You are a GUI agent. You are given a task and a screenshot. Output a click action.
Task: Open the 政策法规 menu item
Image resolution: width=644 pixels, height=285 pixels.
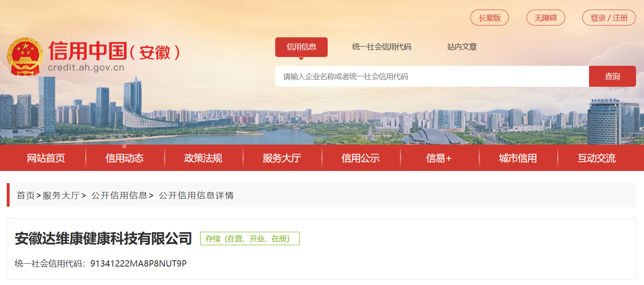click(203, 158)
